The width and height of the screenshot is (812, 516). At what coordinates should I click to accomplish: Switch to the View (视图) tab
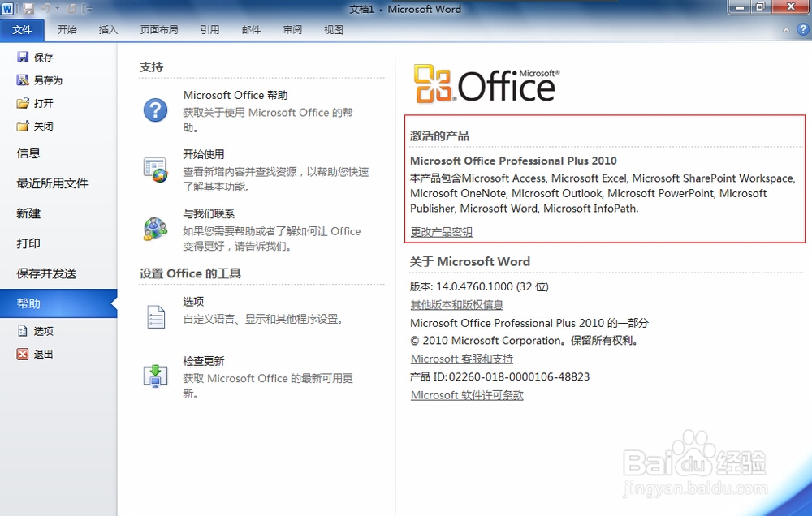pyautogui.click(x=334, y=29)
